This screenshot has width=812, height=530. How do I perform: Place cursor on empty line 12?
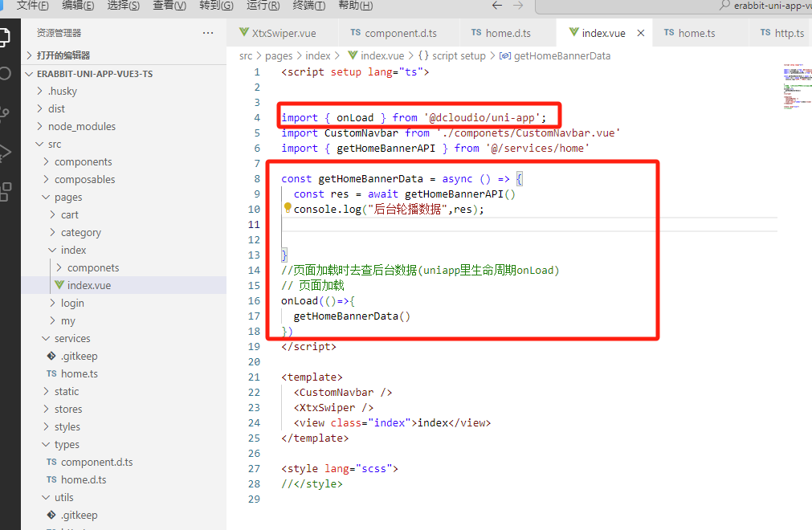pyautogui.click(x=528, y=239)
